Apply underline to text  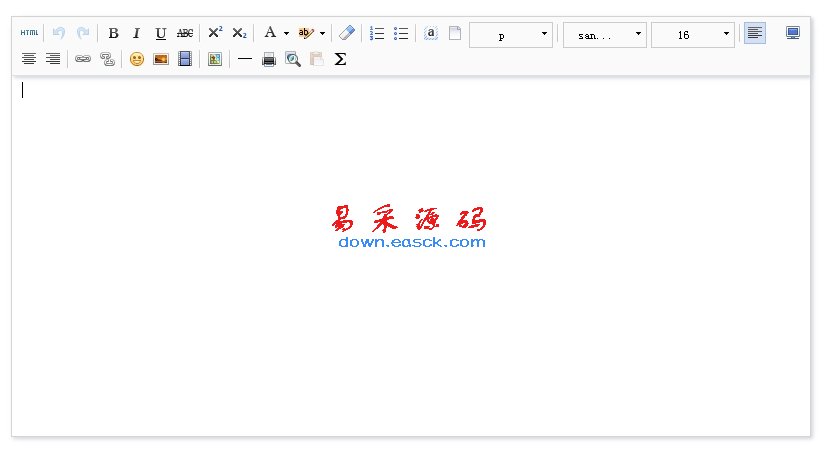coord(161,33)
